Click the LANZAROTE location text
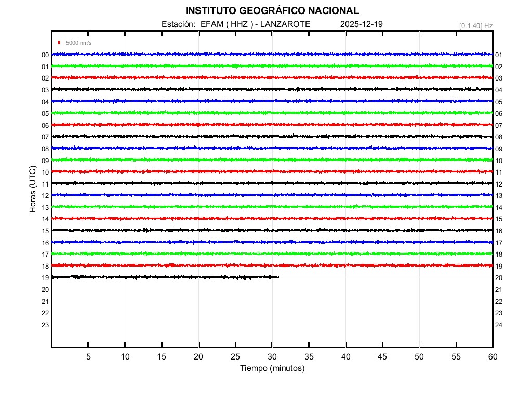 (285, 24)
